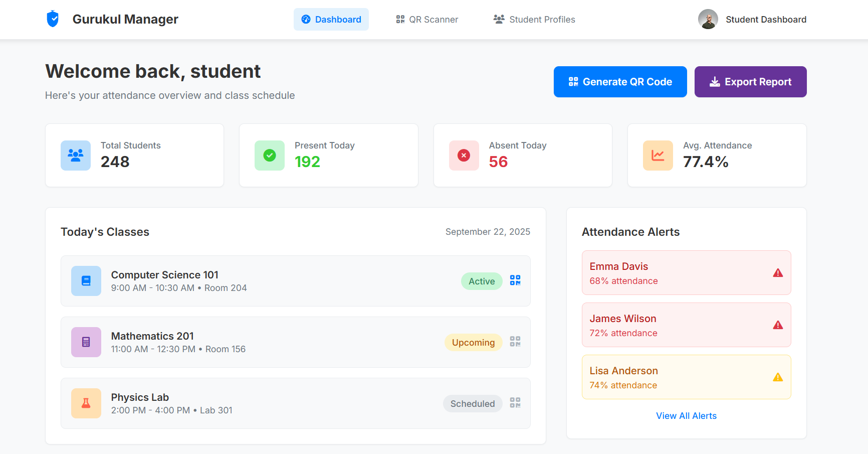Click the QR code icon beside Mathematics 201
The height and width of the screenshot is (454, 868).
tap(515, 342)
